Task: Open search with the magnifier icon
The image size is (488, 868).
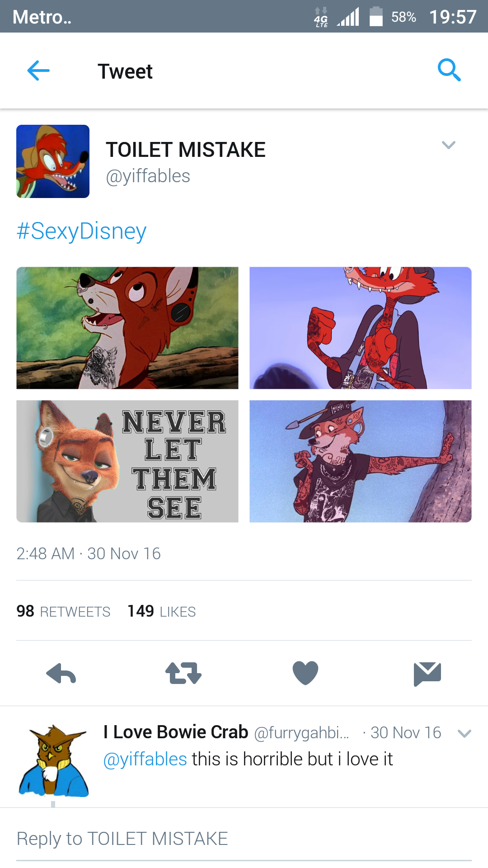Action: click(x=449, y=70)
